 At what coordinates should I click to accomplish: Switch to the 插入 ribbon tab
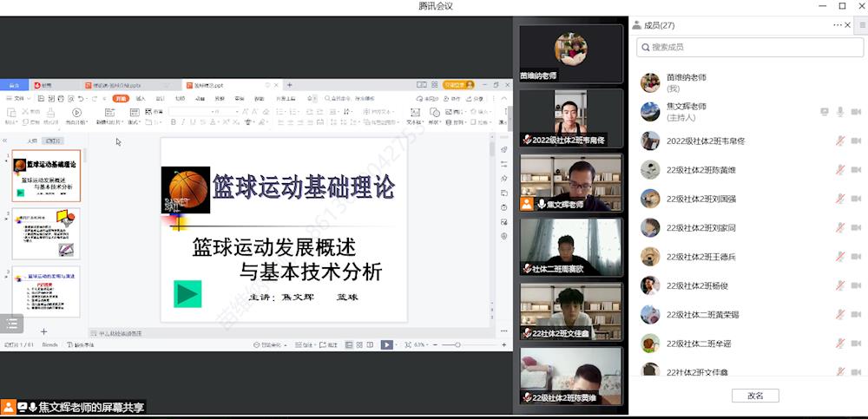pos(141,99)
